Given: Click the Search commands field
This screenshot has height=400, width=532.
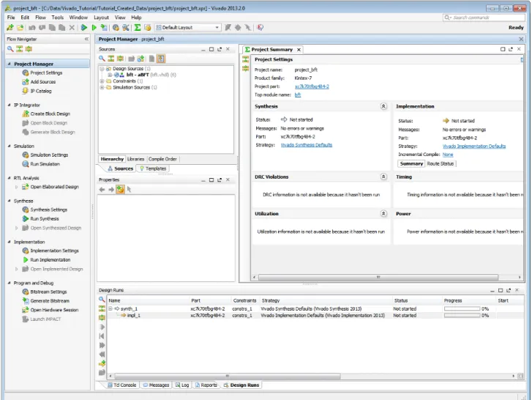Looking at the screenshot, I should [484, 18].
